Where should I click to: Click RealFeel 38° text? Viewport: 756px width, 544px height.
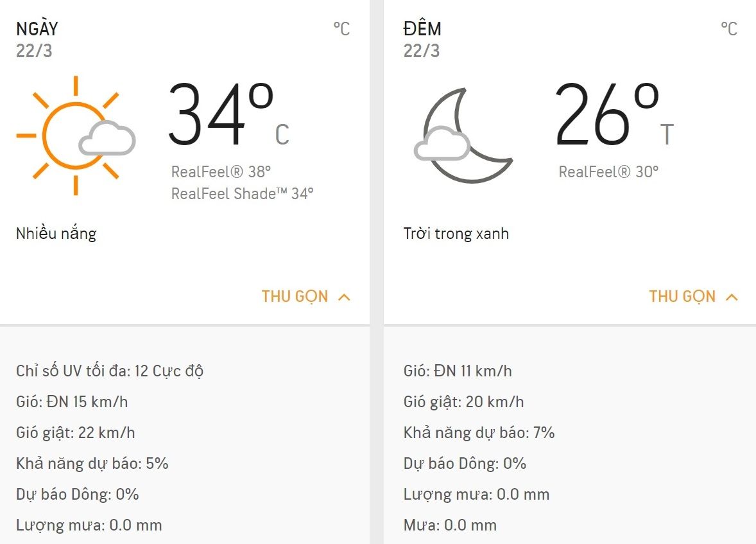tap(221, 171)
